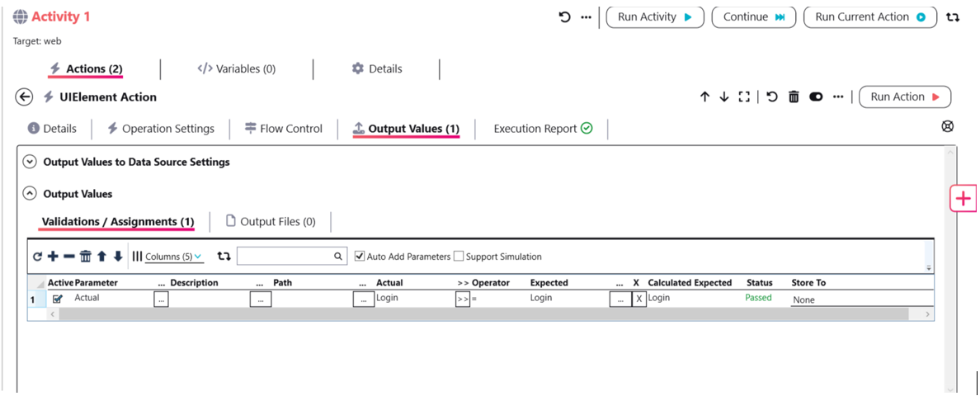Screen dimensions: 980x396
Task: Toggle the Active checkbox for row 1
Action: tap(57, 299)
